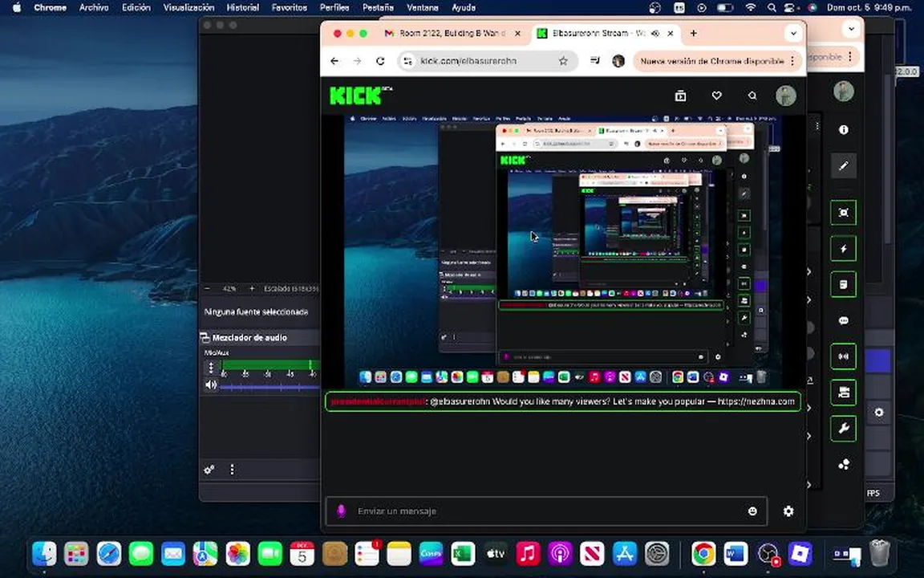Open Chrome update three-dot menu
Screen dimensions: 924x578
coord(792,61)
